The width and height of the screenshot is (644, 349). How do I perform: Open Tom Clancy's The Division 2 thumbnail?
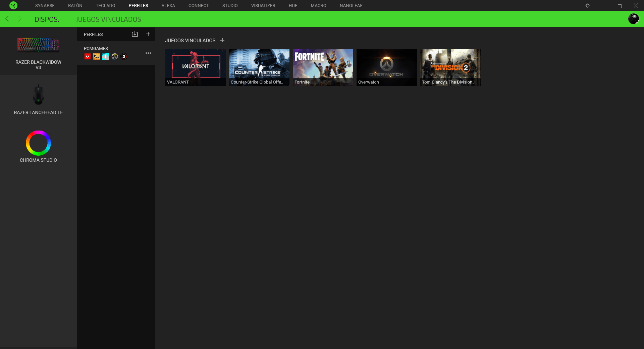click(x=450, y=67)
